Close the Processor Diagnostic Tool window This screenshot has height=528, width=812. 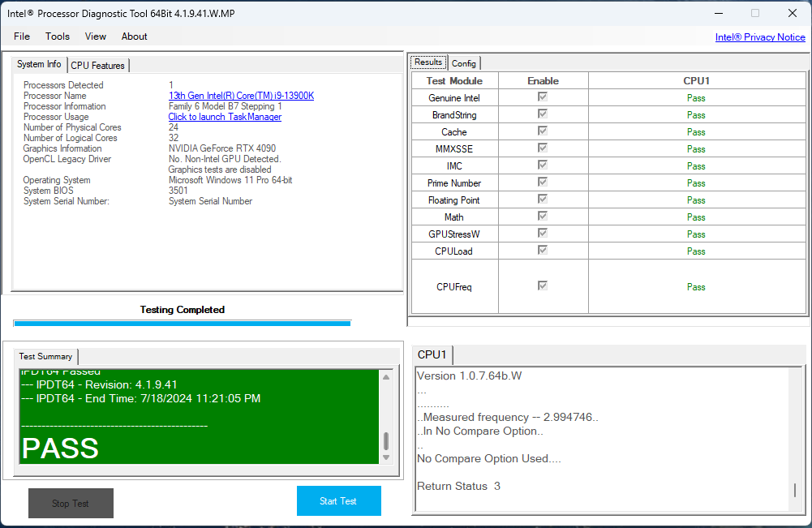point(793,14)
